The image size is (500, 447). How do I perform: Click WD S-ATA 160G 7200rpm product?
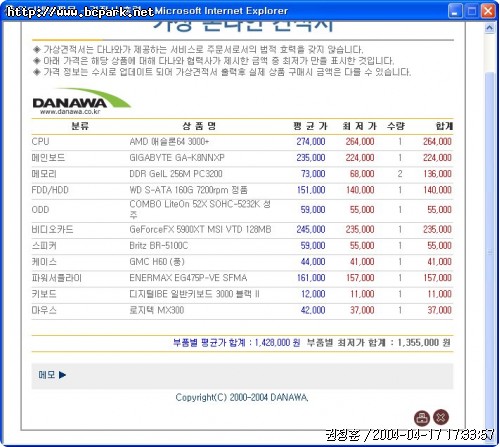[188, 190]
